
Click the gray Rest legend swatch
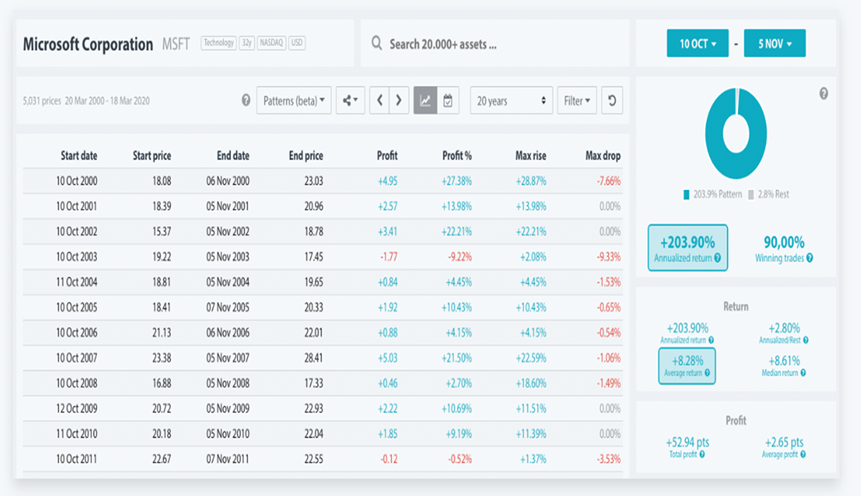tap(751, 194)
